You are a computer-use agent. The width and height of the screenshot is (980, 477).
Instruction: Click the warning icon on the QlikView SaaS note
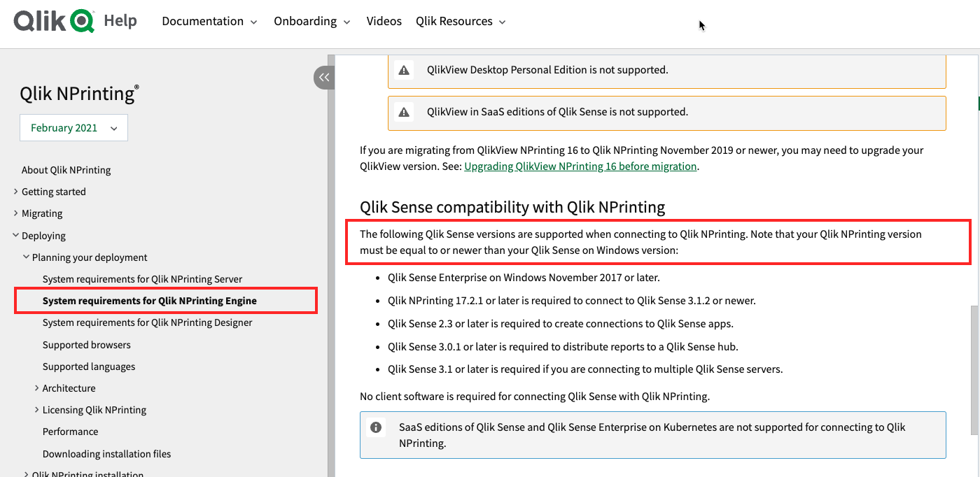point(404,113)
